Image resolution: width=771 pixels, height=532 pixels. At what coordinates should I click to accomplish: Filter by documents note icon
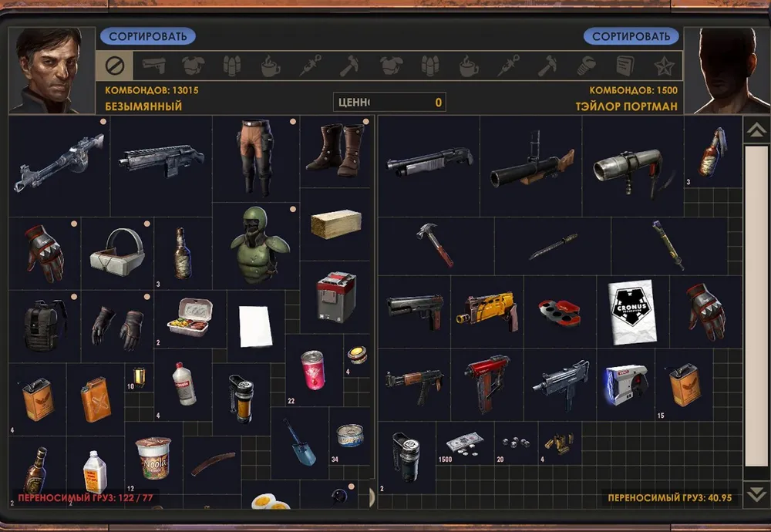[625, 66]
